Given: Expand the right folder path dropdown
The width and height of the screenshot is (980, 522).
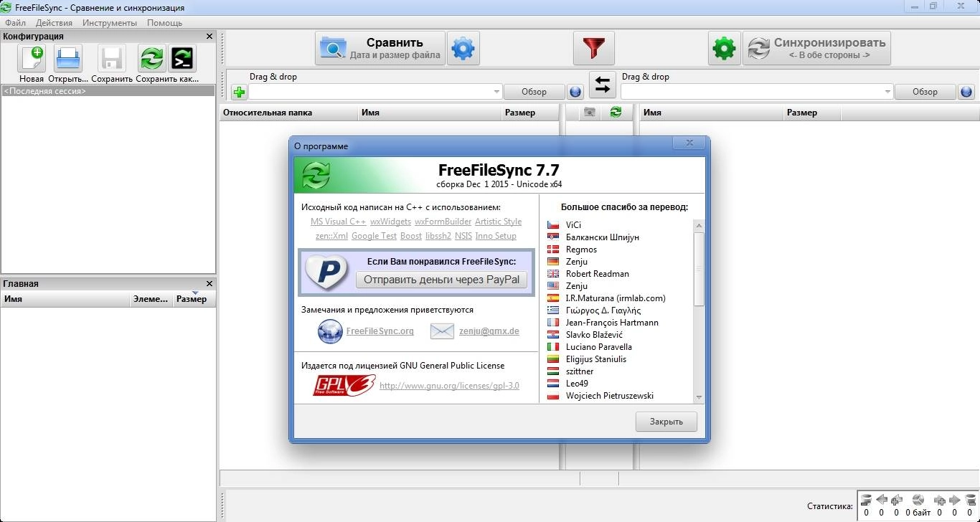Looking at the screenshot, I should pos(887,92).
